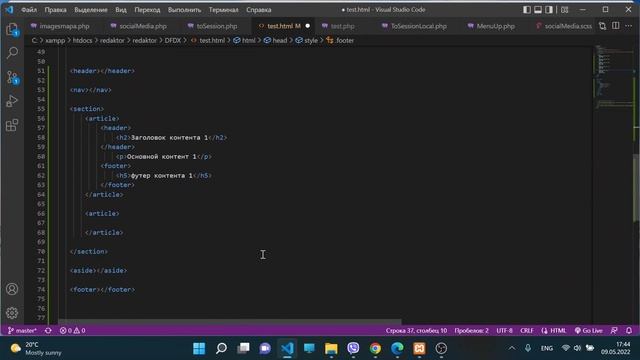
Task: Click the unsaved dot on test.html tab
Action: (x=308, y=26)
